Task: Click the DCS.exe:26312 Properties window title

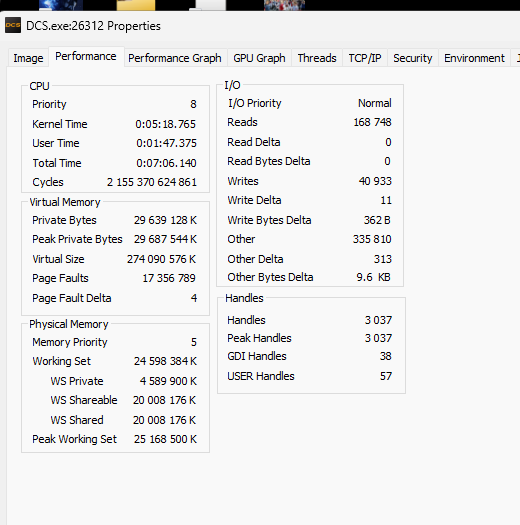Action: tap(93, 26)
